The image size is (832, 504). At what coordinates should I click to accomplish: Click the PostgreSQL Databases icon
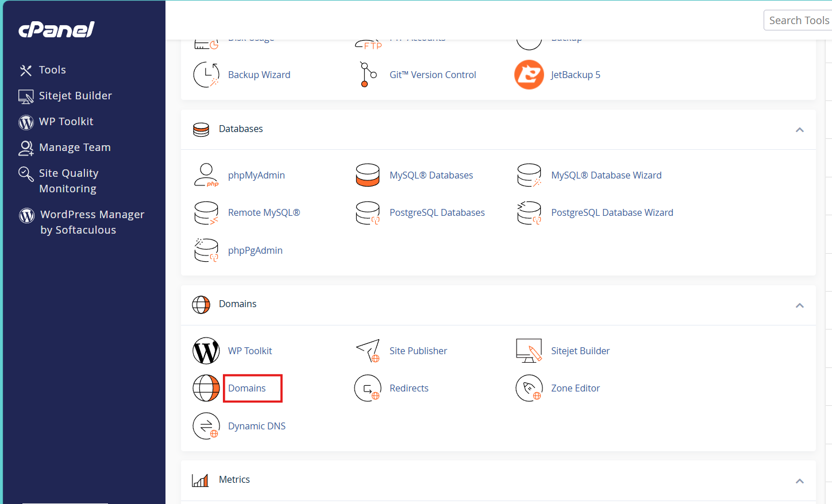point(368,213)
